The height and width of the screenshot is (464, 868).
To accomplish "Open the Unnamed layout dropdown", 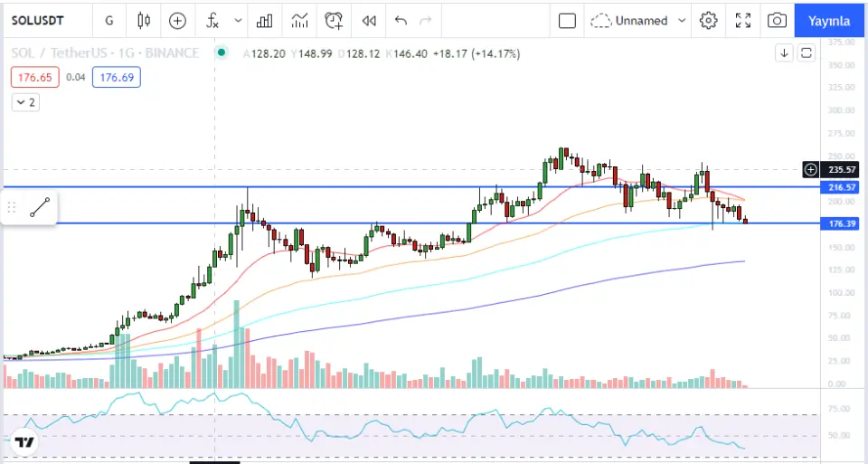I will point(638,20).
